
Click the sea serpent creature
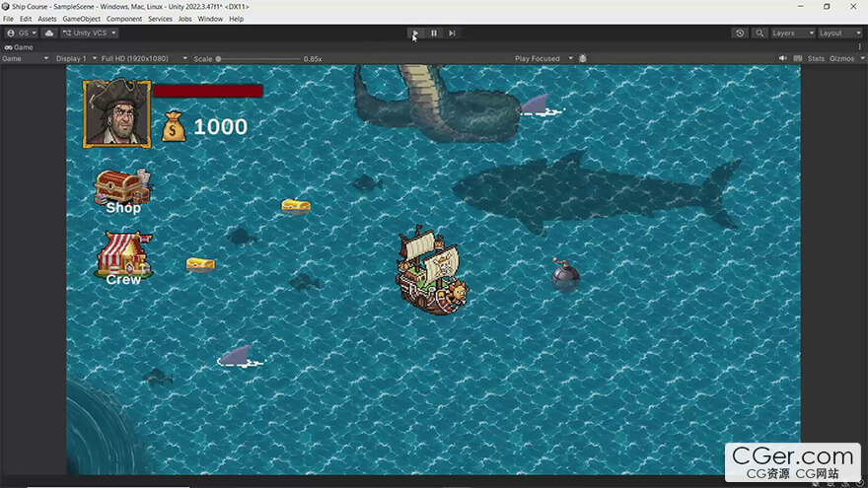point(436,103)
